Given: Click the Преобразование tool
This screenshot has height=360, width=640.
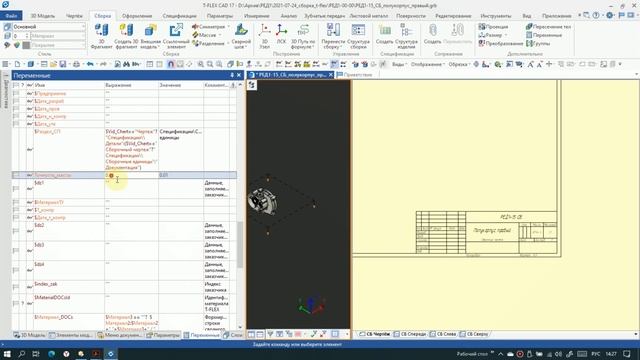Looking at the screenshot, I should tap(501, 43).
